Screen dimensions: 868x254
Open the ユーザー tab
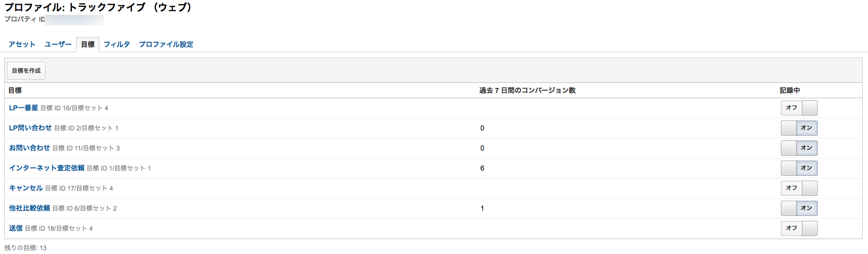pos(58,44)
